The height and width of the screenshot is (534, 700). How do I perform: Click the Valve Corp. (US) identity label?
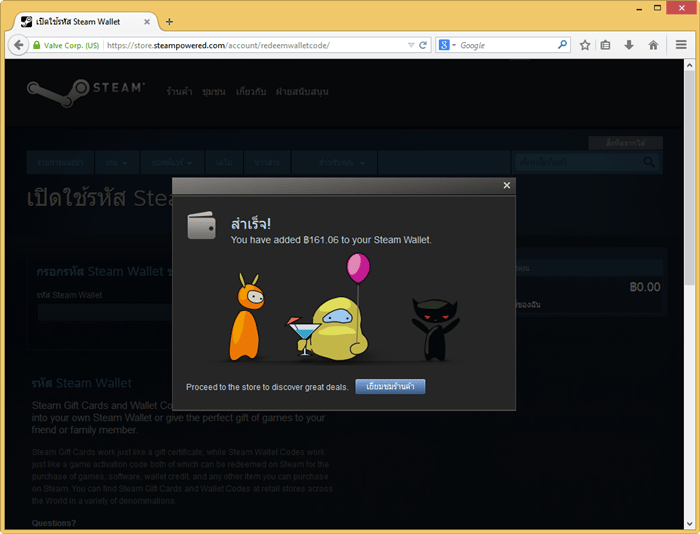[71, 46]
